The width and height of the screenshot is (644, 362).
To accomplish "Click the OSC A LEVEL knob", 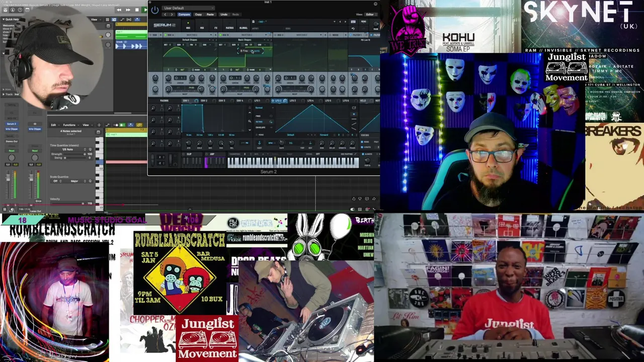I will pyautogui.click(x=212, y=89).
